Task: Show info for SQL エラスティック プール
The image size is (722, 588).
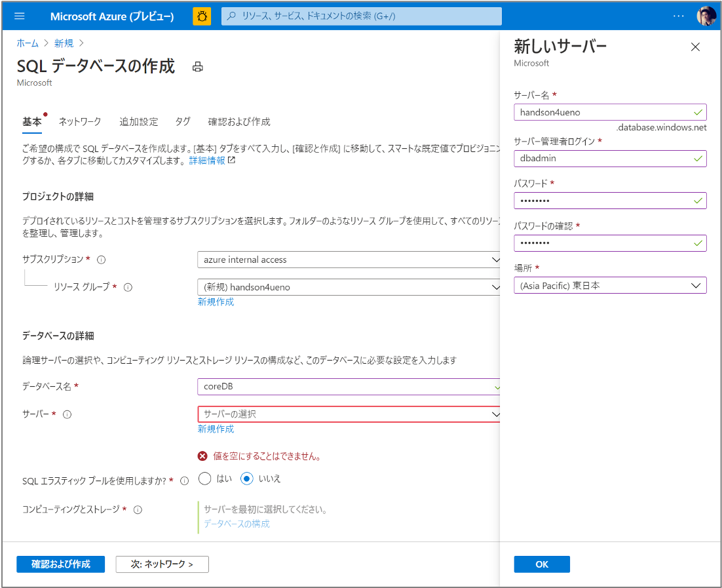Action: click(x=185, y=481)
